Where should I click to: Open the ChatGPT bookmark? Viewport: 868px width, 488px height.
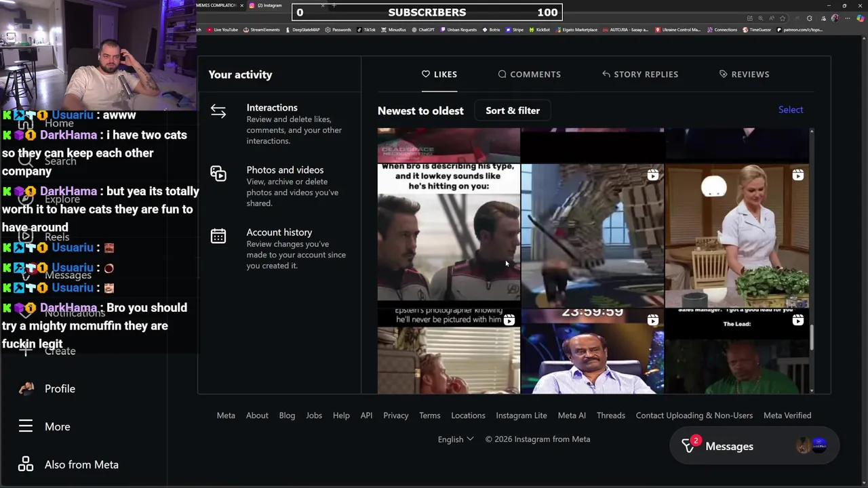coord(423,30)
